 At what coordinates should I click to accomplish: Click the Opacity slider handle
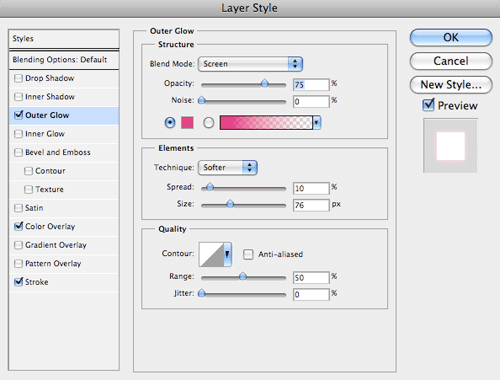pos(265,83)
